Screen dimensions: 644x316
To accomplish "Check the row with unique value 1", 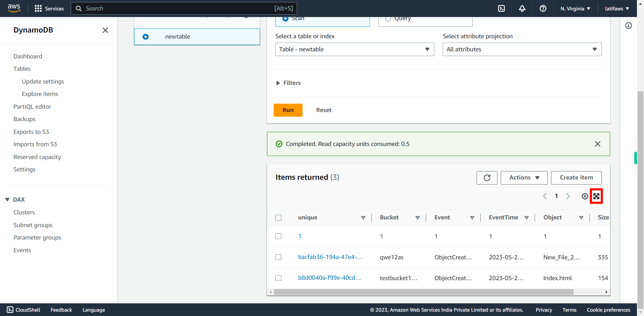I will [278, 236].
